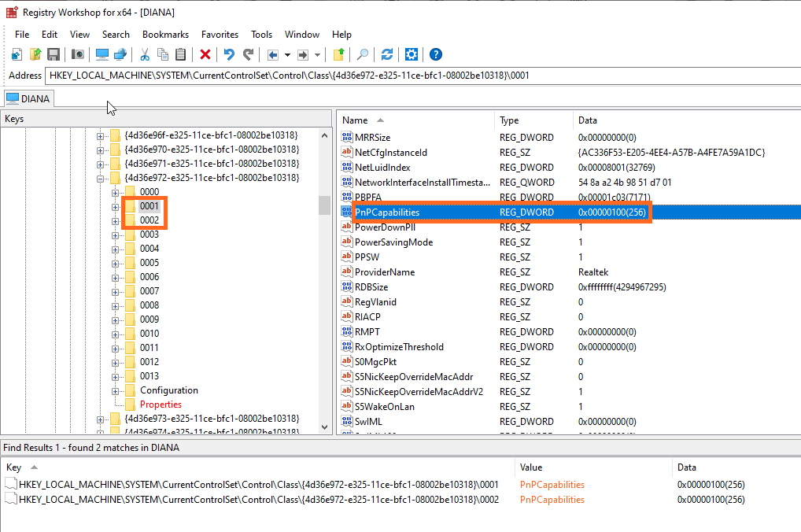801x532 pixels.
Task: Click the Forward navigation arrow icon
Action: pyautogui.click(x=303, y=54)
